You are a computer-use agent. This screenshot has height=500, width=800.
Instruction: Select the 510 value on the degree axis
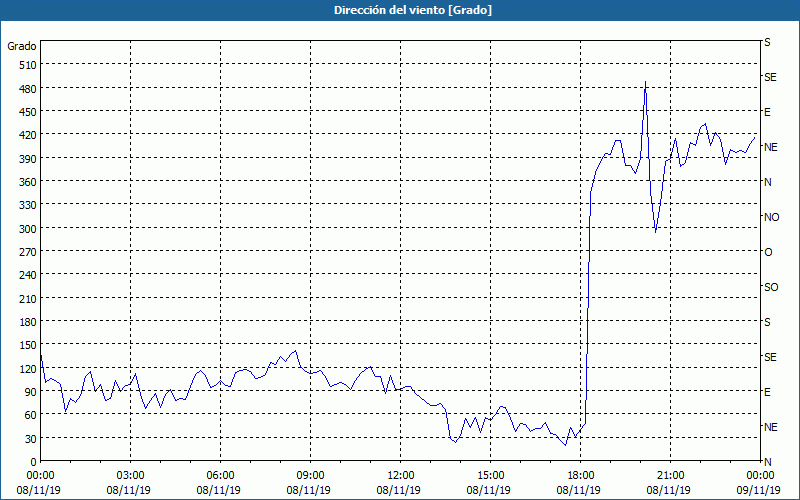coord(28,65)
